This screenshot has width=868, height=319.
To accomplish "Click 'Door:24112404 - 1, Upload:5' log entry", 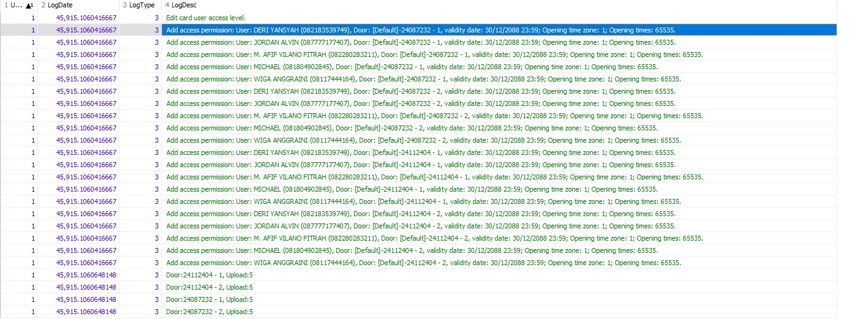I will coord(209,275).
